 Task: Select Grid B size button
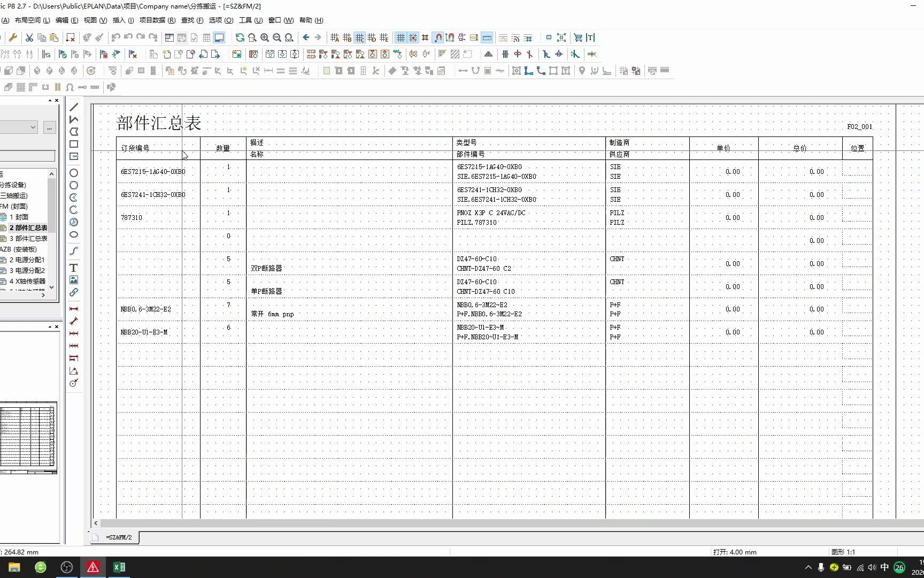347,37
